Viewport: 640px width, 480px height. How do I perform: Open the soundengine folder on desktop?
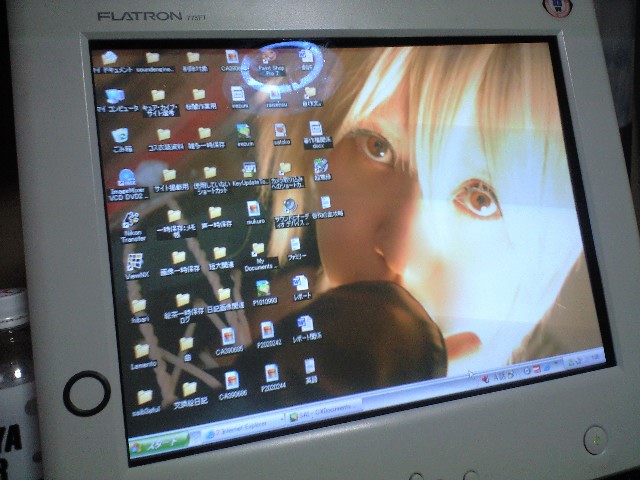coord(154,62)
